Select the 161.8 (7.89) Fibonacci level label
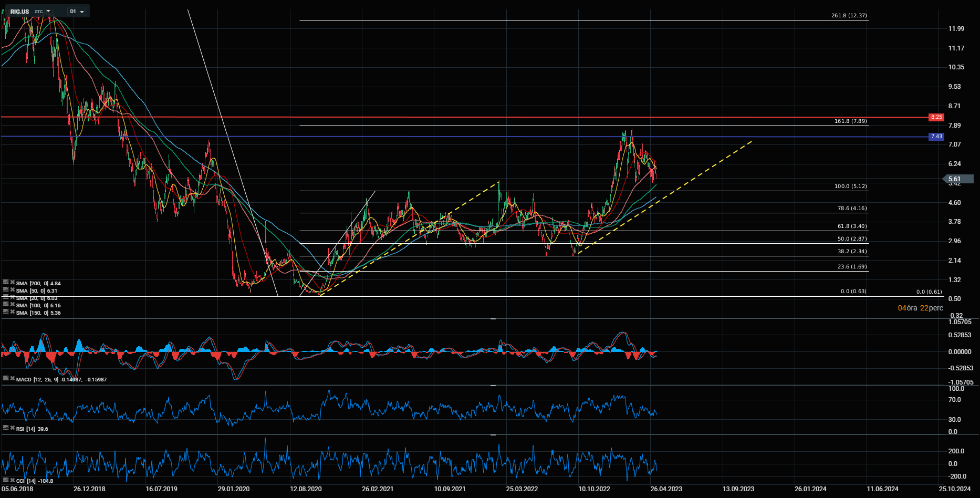This screenshot has width=980, height=498. pyautogui.click(x=851, y=121)
